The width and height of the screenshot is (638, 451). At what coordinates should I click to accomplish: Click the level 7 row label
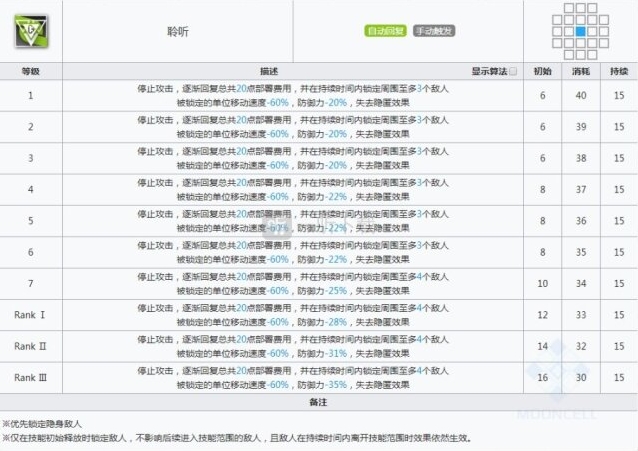click(30, 284)
